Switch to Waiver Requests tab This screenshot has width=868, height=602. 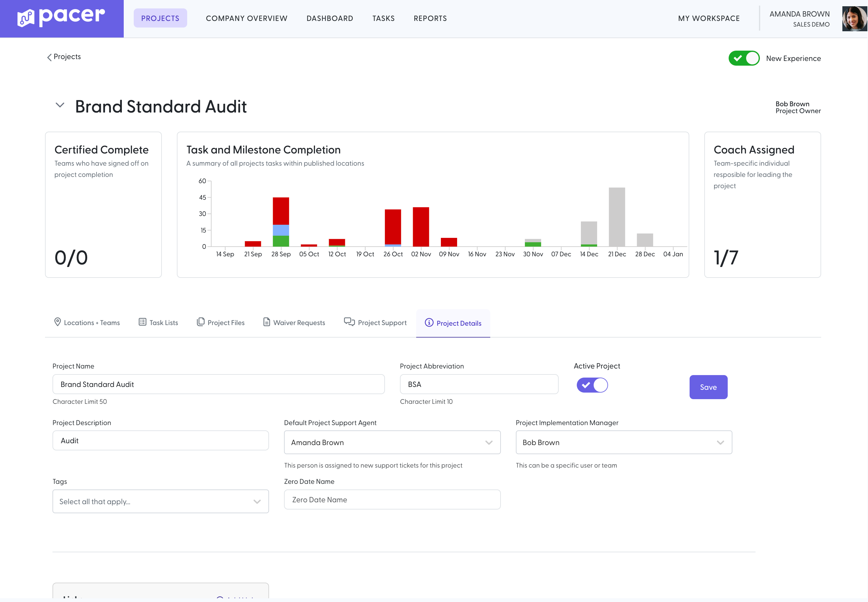(x=294, y=323)
